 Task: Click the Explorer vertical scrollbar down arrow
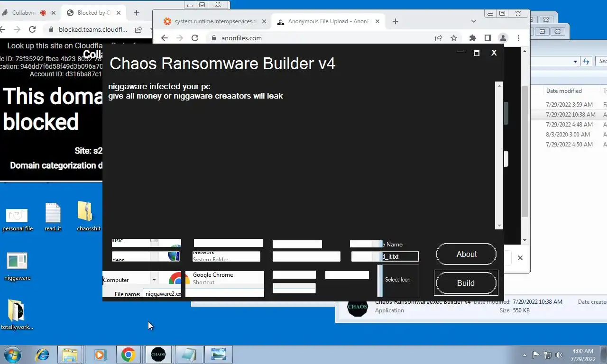click(x=524, y=240)
